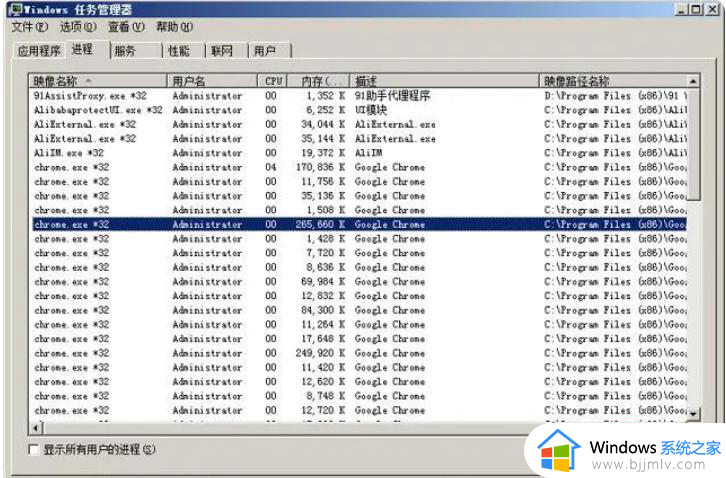726x478 pixels.
Task: Select chrome.exe process using 84,300 K
Action: click(359, 310)
